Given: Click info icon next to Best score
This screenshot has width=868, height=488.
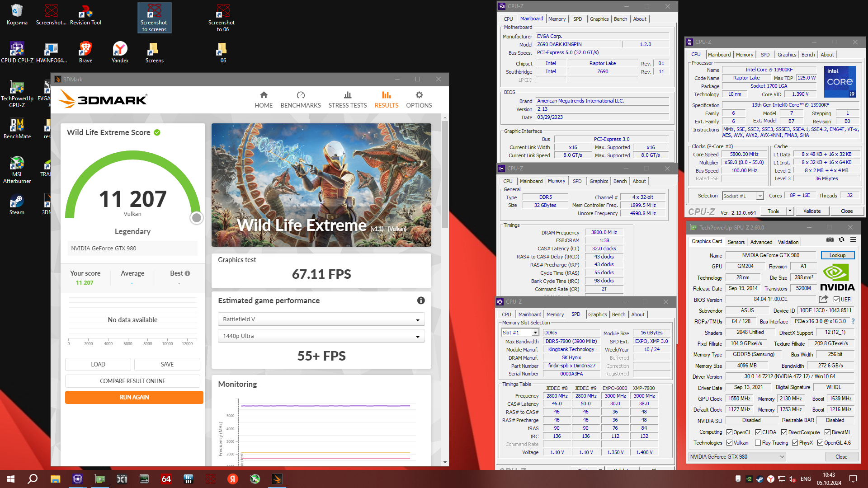Looking at the screenshot, I should (x=188, y=273).
